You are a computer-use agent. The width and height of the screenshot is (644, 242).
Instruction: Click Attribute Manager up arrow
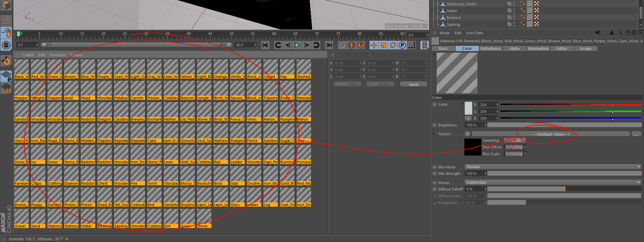coord(611,33)
